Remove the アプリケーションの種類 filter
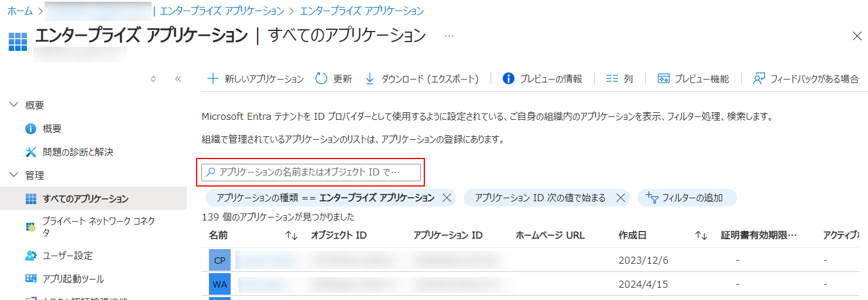 click(x=447, y=198)
